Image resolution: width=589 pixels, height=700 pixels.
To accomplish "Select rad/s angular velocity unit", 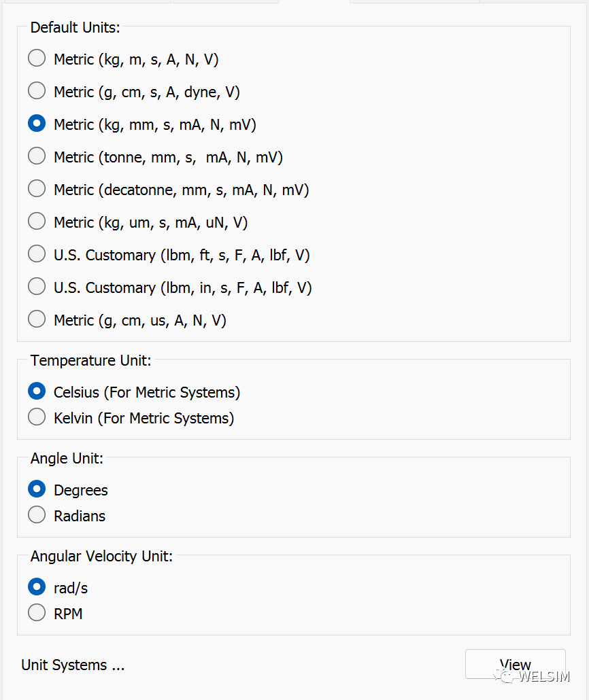I will [x=37, y=587].
